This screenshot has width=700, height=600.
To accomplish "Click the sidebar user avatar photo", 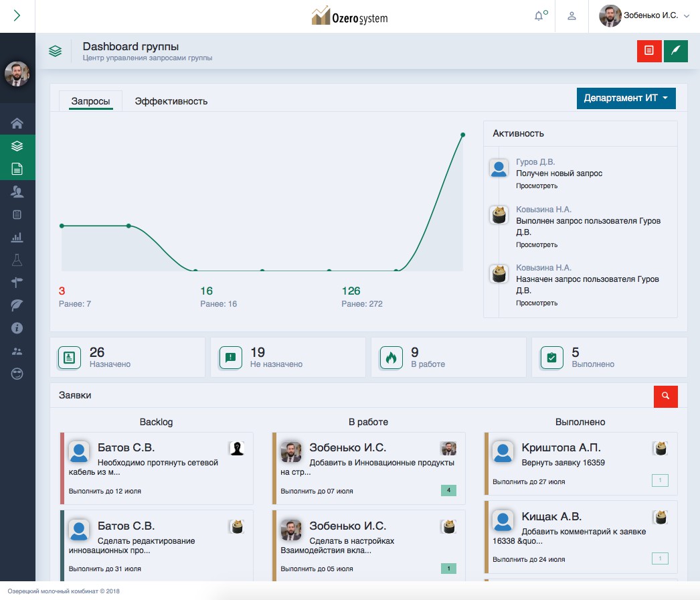I will pos(17,74).
